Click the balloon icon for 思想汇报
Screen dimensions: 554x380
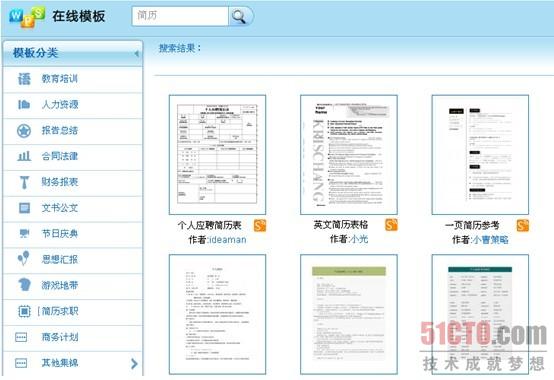click(23, 258)
